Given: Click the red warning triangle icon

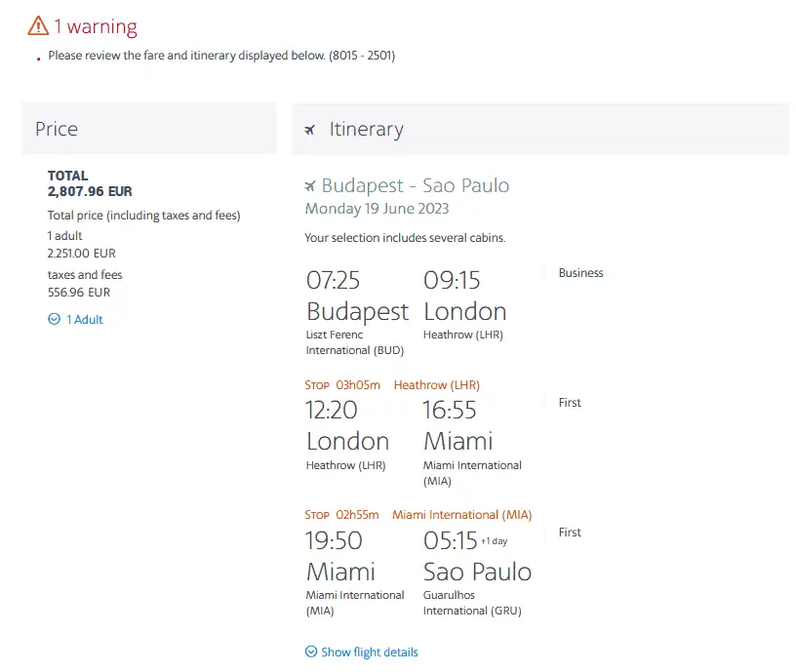Looking at the screenshot, I should click(38, 25).
